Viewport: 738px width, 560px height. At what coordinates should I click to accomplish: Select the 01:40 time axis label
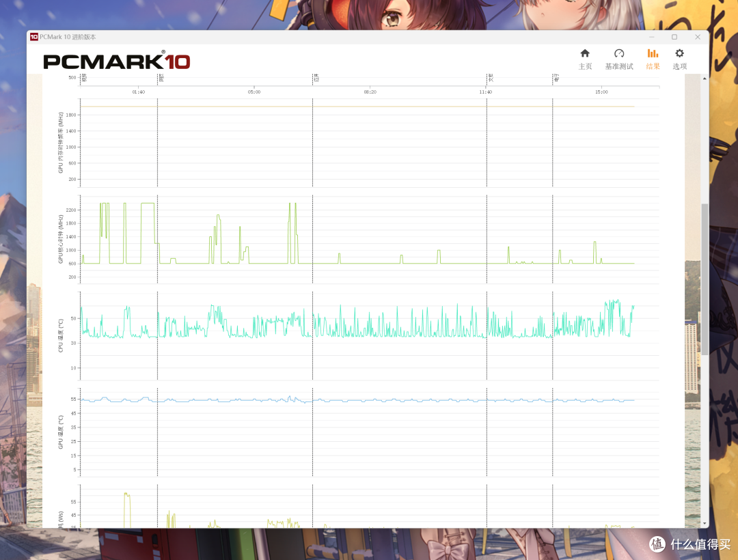(x=138, y=92)
